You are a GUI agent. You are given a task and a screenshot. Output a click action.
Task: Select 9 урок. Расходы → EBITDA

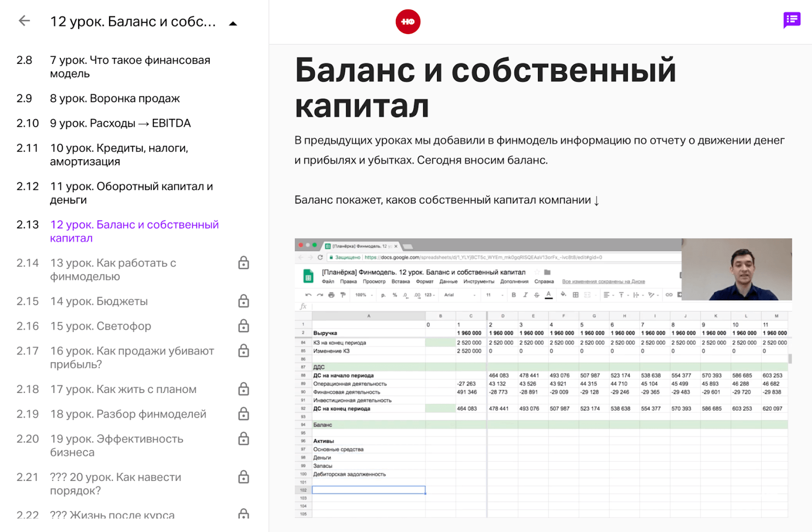tap(120, 123)
